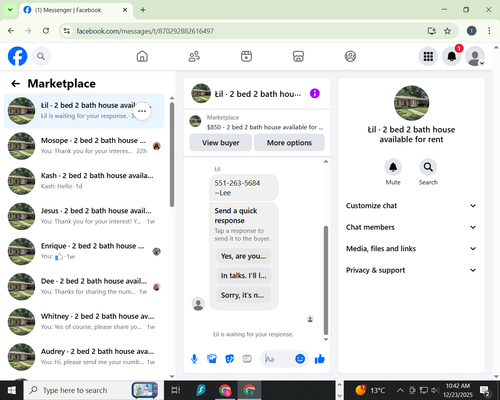Open notifications bell with badge
Image resolution: width=500 pixels, height=400 pixels.
pyautogui.click(x=452, y=56)
